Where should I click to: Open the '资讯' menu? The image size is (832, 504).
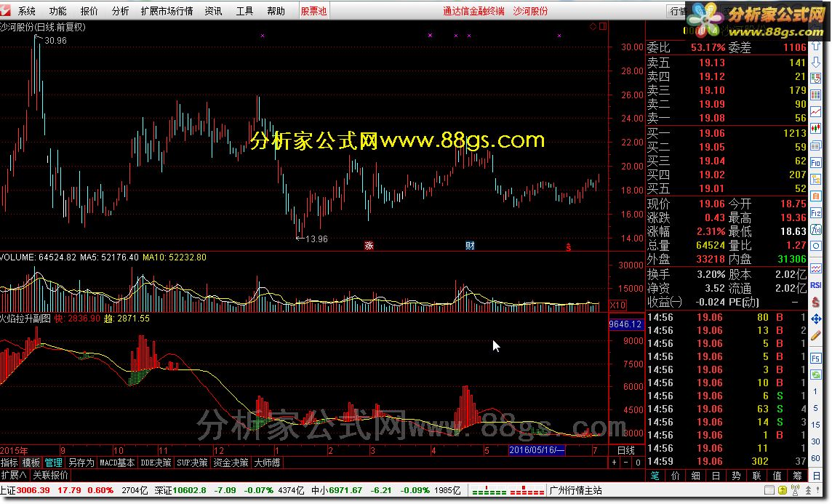click(213, 11)
